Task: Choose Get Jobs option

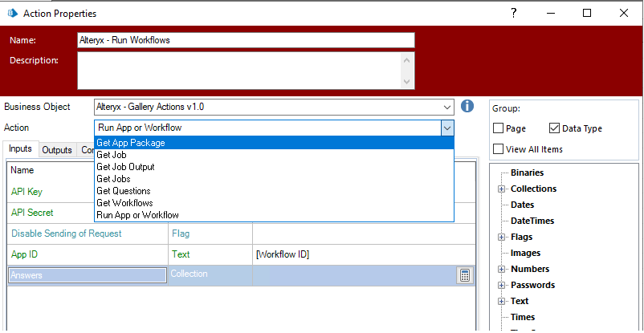Action: click(x=274, y=179)
